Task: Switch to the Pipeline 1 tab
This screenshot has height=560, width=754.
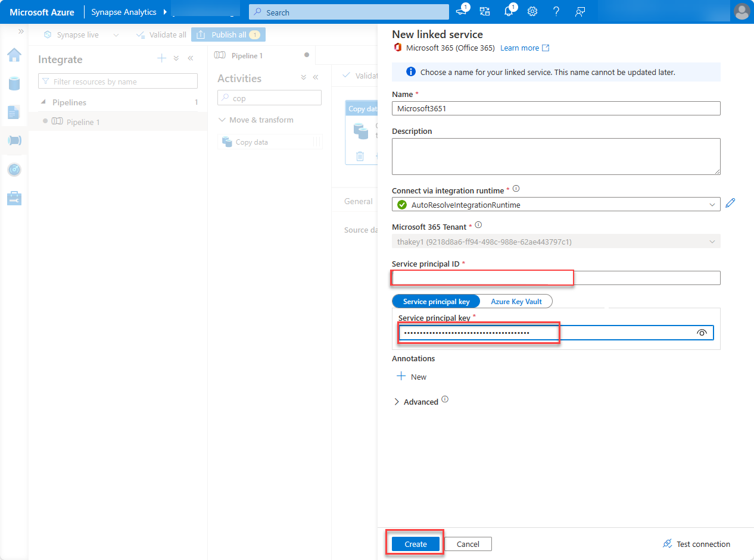Action: pos(246,55)
